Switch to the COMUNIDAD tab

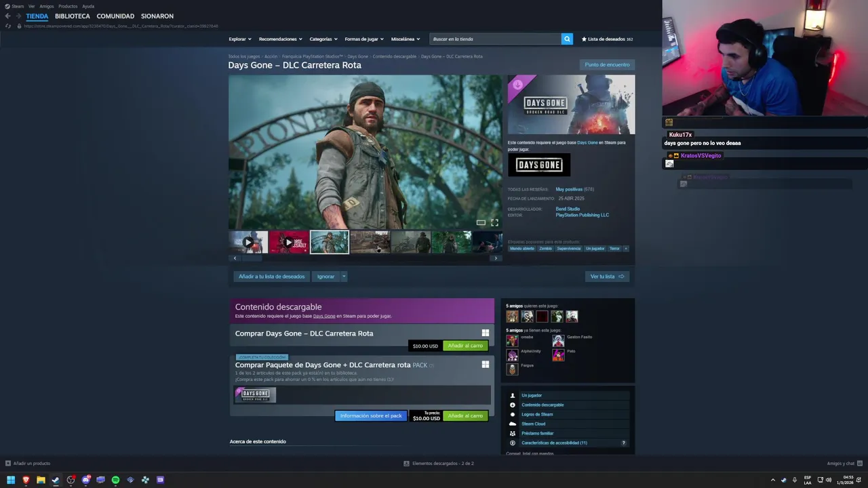pyautogui.click(x=115, y=16)
